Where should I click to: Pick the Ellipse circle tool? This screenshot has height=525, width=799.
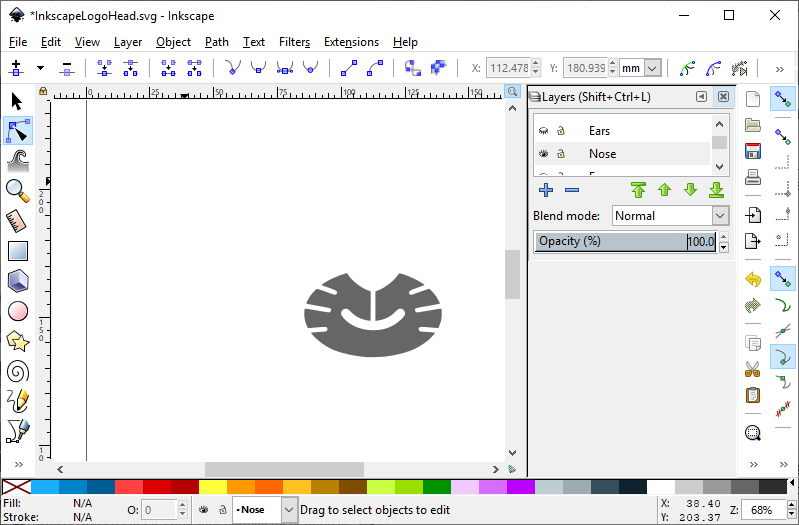coord(18,311)
